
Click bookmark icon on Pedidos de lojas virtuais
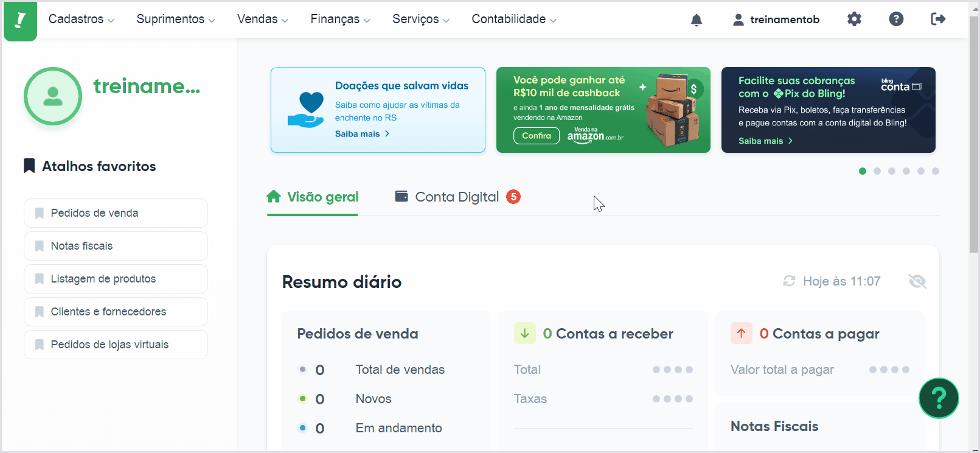40,345
